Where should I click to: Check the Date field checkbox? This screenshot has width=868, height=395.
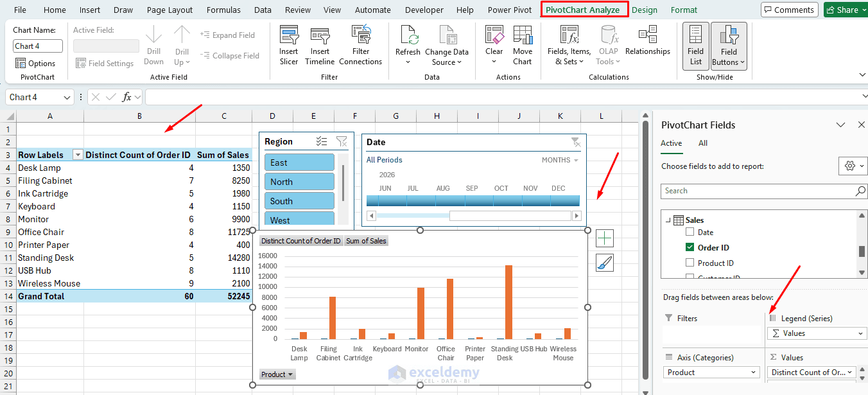pyautogui.click(x=690, y=233)
